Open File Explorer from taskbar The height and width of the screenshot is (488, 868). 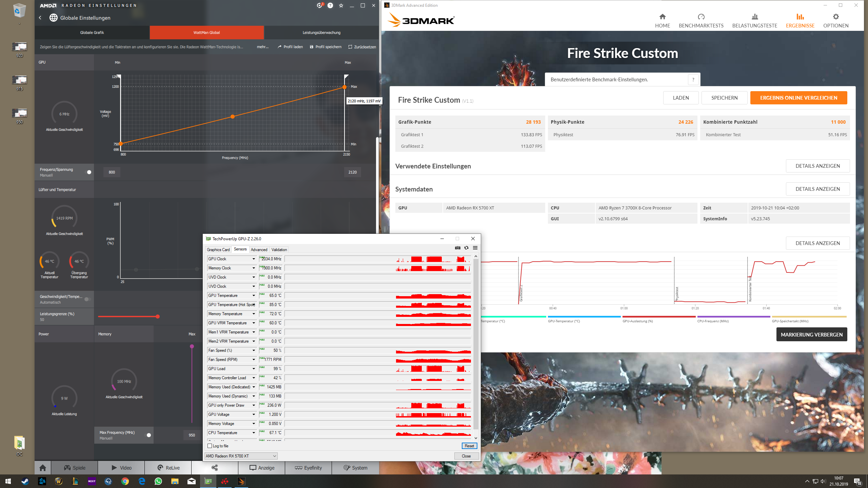coord(175,481)
